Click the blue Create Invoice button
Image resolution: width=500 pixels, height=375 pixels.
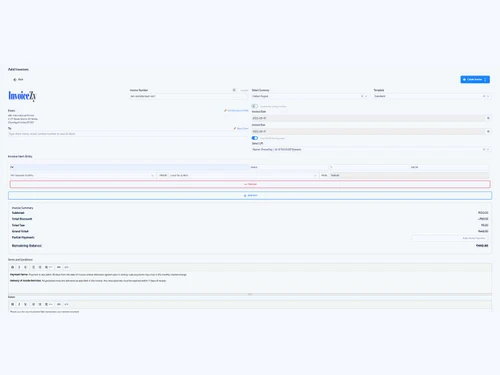click(x=475, y=79)
